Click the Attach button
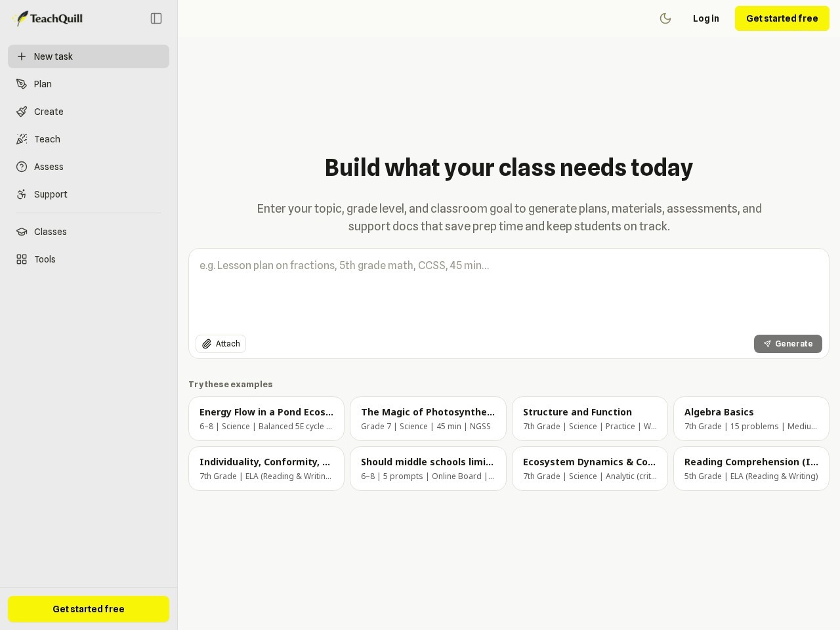840x630 pixels. click(220, 344)
